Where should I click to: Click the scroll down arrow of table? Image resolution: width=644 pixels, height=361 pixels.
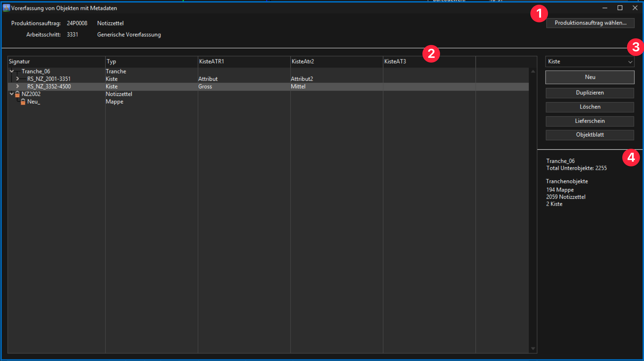pos(533,348)
